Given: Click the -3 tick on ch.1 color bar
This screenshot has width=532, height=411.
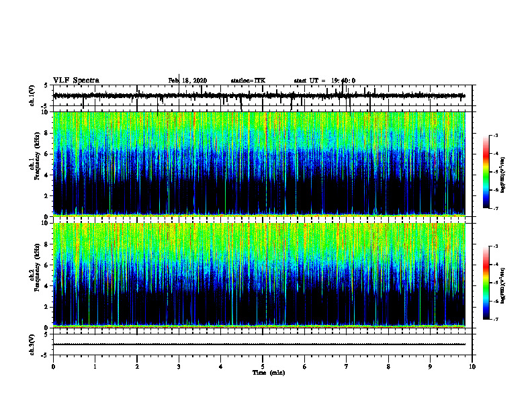Looking at the screenshot, I should pos(495,136).
